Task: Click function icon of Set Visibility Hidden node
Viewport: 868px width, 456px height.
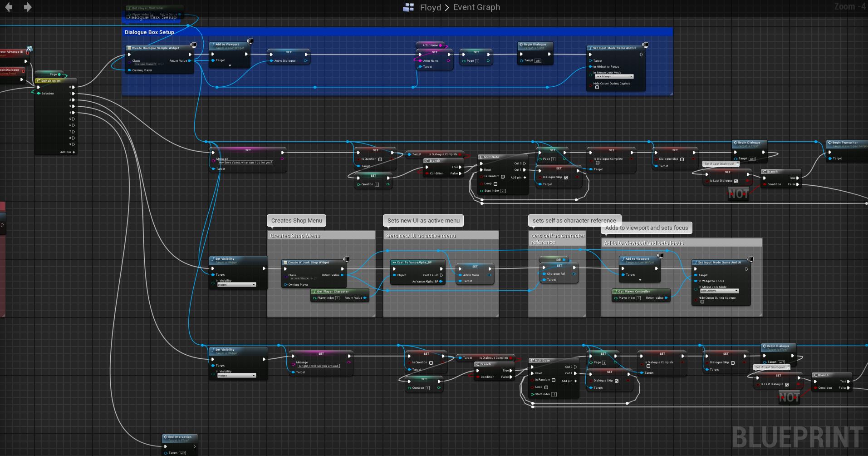Action: pos(213,259)
